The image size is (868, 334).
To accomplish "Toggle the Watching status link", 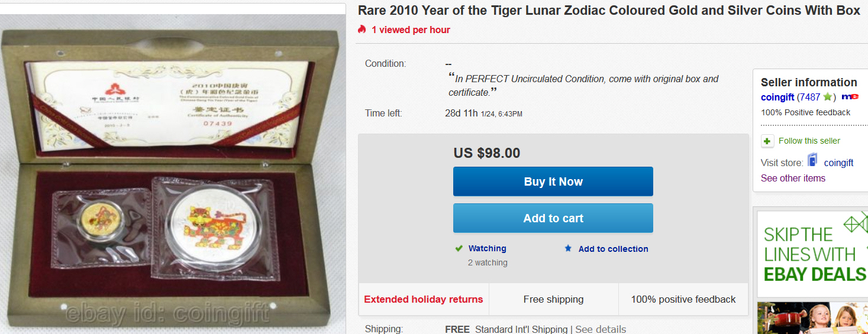I will tap(487, 249).
